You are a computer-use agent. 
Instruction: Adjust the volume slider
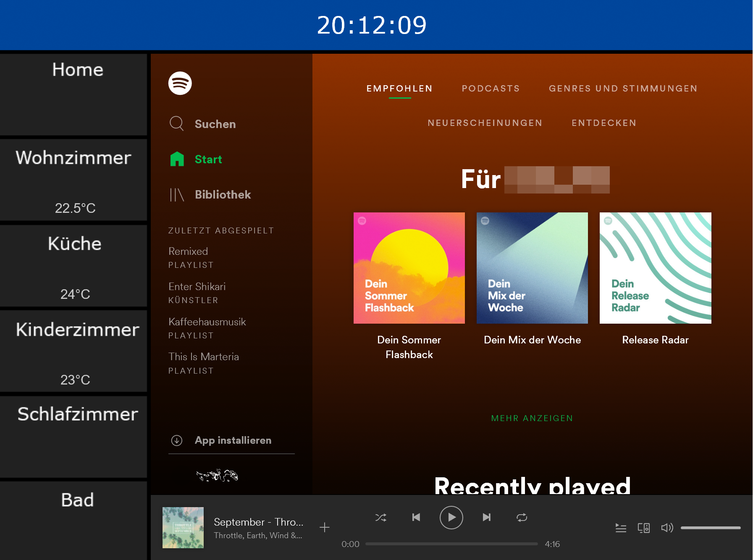pyautogui.click(x=711, y=528)
